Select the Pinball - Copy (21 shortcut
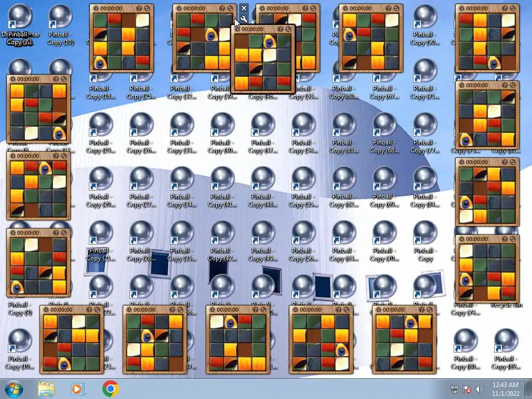Image resolution: width=532 pixels, height=399 pixels. [101, 241]
